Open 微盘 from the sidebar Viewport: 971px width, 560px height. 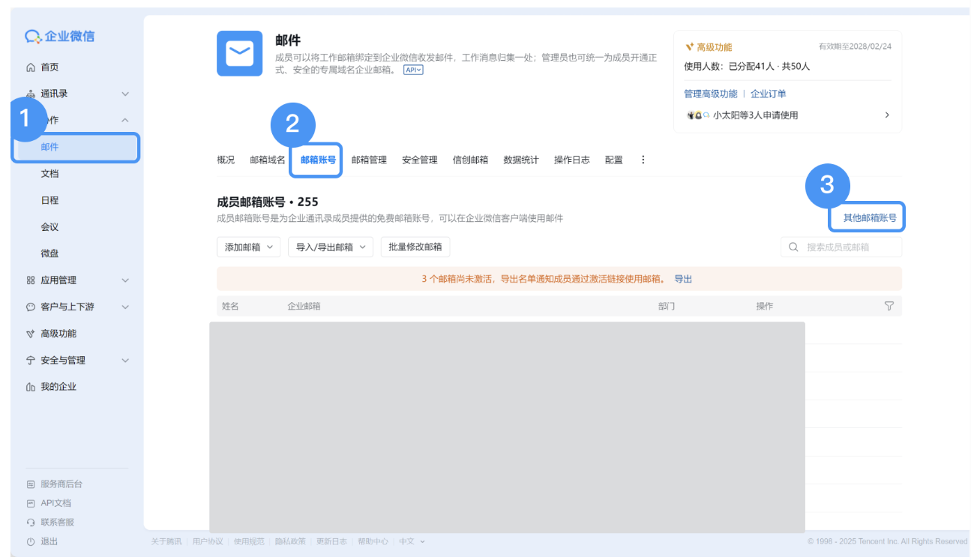point(51,253)
